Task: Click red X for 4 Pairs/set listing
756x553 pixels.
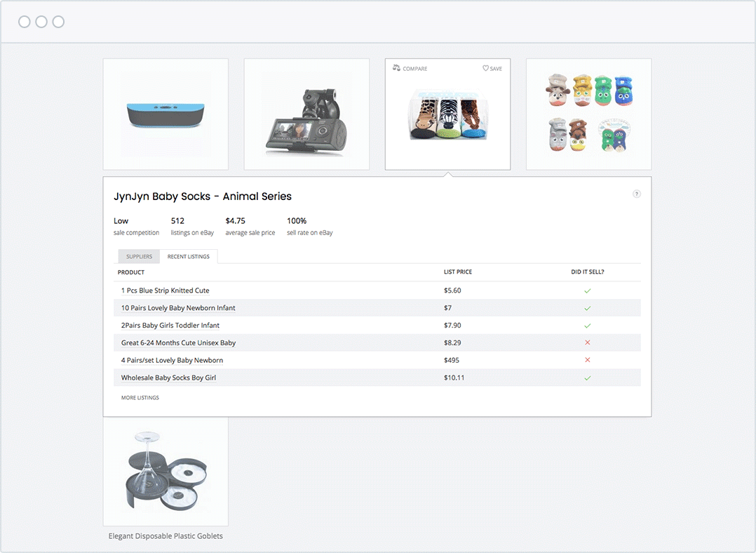Action: point(588,361)
